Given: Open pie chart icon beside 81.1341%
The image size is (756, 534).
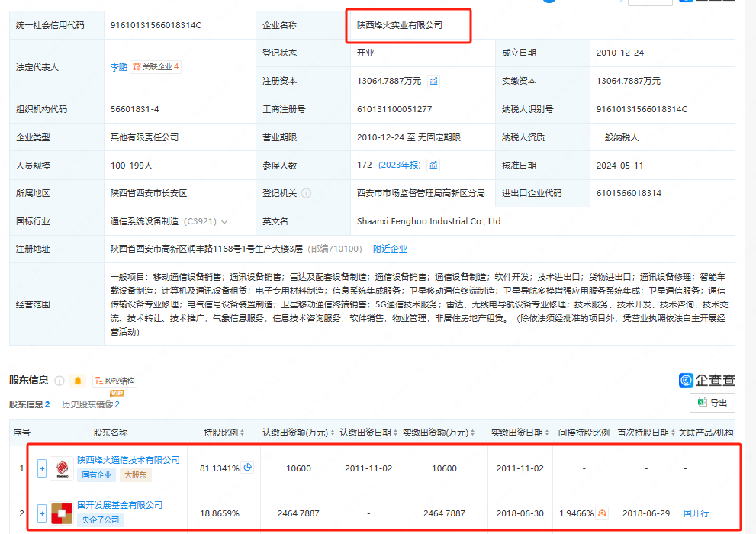Looking at the screenshot, I should tap(248, 467).
